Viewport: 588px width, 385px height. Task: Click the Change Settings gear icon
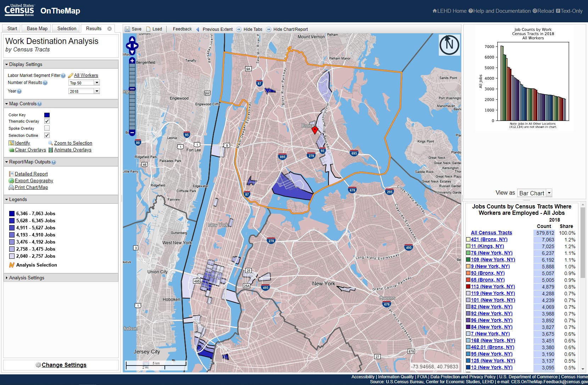coord(38,365)
